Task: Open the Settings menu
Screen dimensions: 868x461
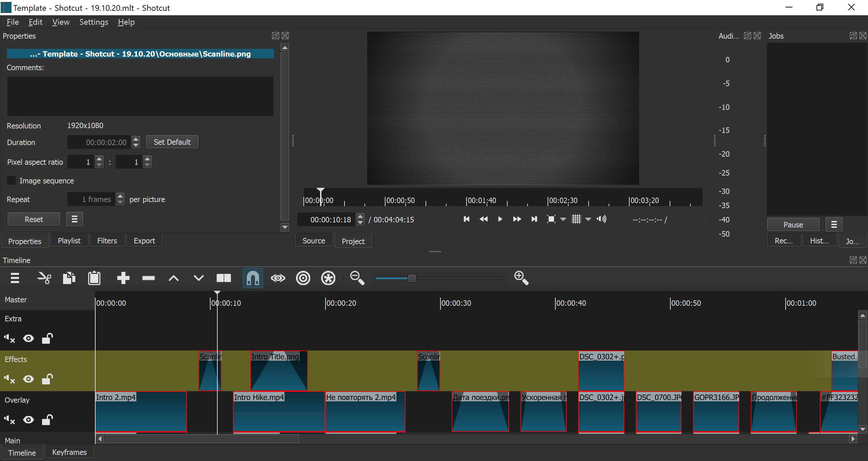Action: click(94, 22)
